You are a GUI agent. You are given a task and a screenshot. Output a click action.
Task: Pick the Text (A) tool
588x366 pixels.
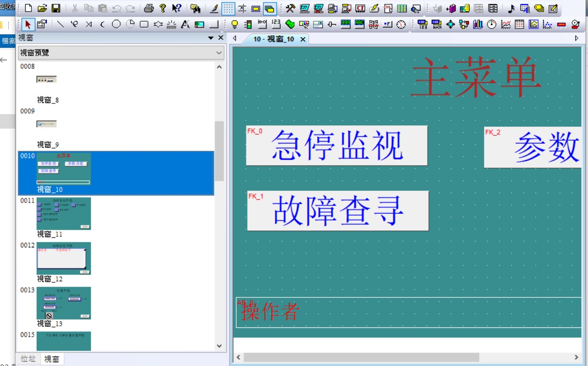[x=185, y=24]
